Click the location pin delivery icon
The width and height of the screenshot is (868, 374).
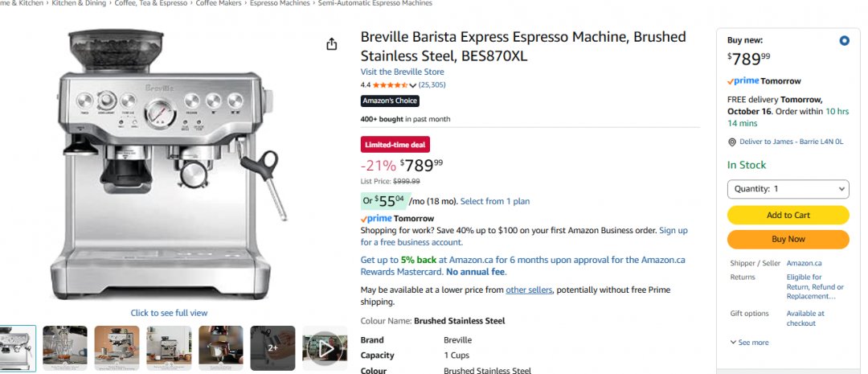pos(732,142)
